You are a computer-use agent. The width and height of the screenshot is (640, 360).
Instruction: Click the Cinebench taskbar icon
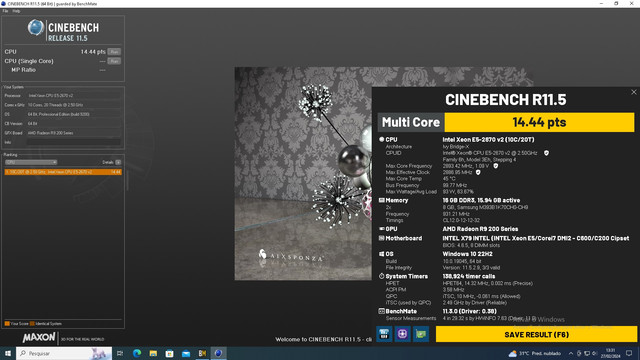tap(218, 353)
